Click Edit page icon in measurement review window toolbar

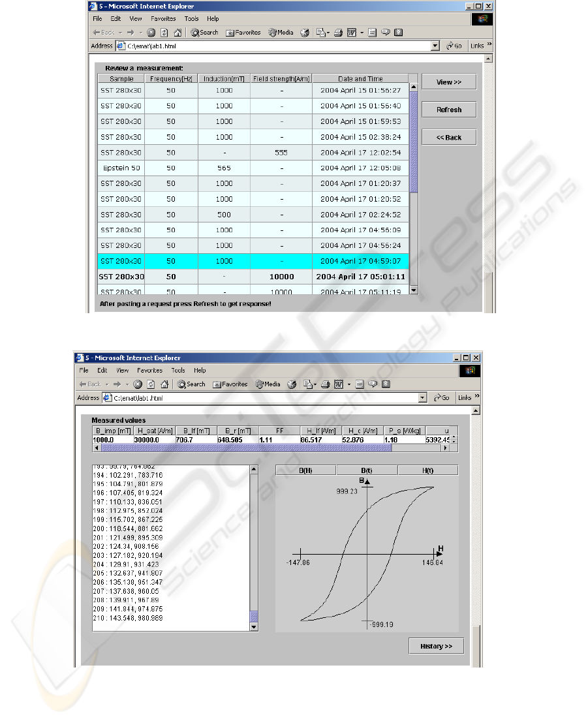(x=352, y=33)
